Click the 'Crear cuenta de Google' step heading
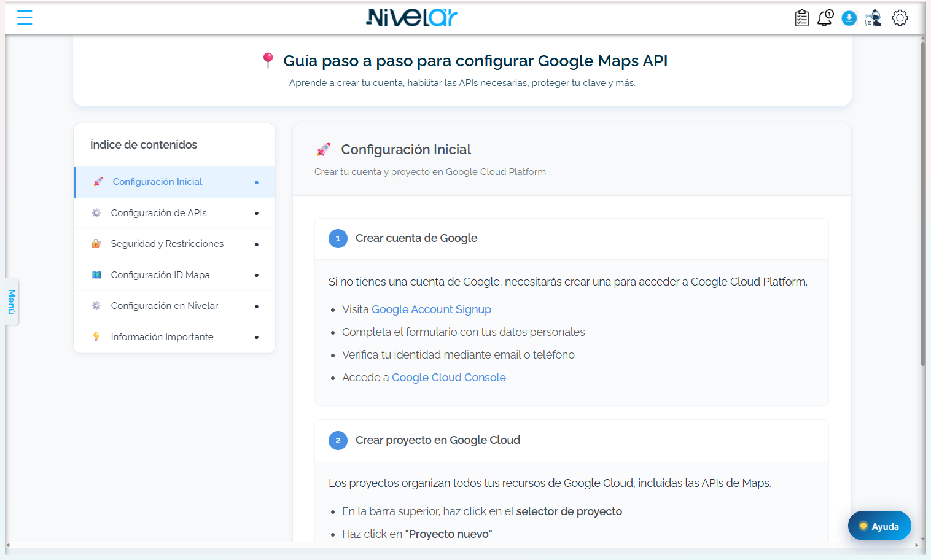The width and height of the screenshot is (931, 560). 416,238
